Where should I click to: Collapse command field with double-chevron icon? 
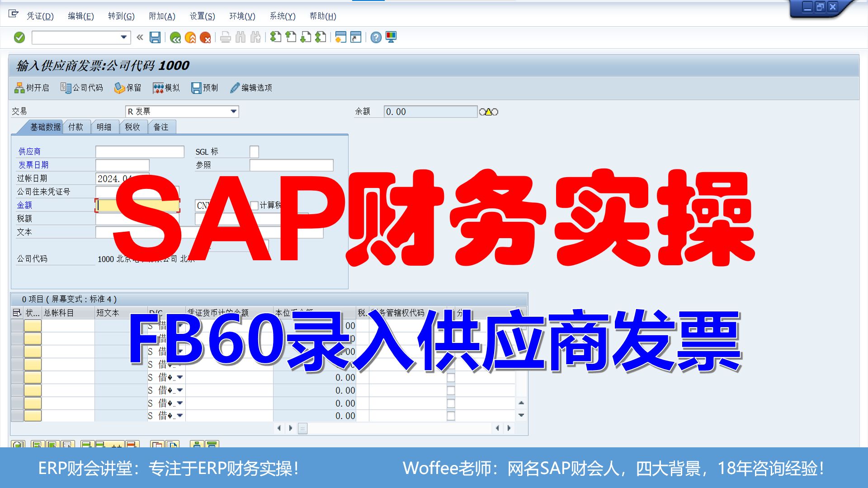tap(140, 38)
